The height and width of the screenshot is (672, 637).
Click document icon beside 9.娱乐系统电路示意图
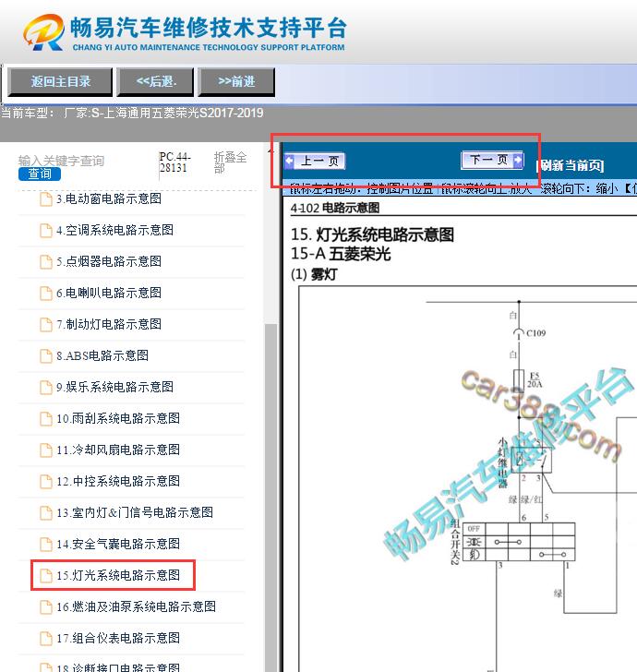tap(46, 388)
